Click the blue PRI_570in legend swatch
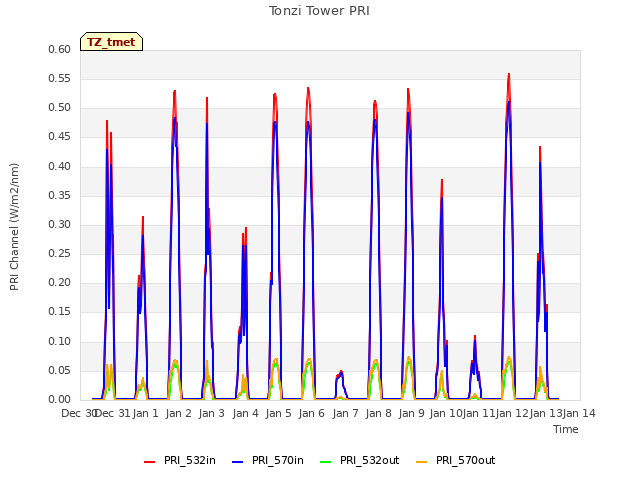Image resolution: width=640 pixels, height=480 pixels. click(238, 462)
